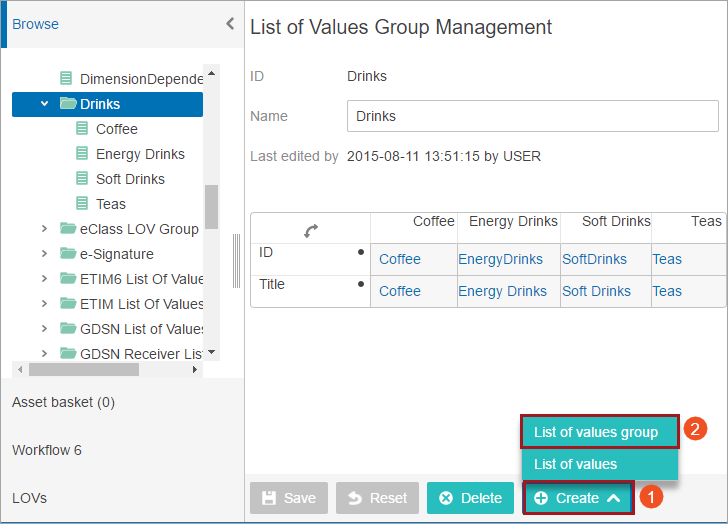
Task: Expand the eClass LOV Group node
Action: tap(45, 228)
